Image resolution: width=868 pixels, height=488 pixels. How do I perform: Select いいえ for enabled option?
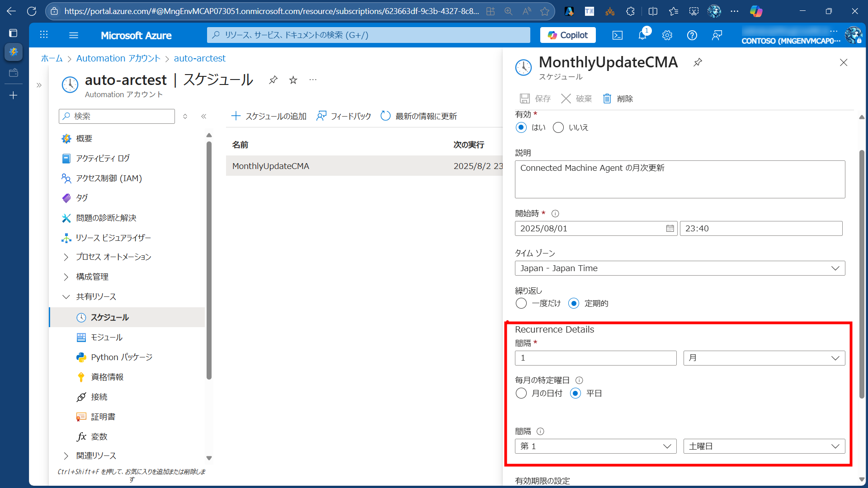(x=558, y=127)
